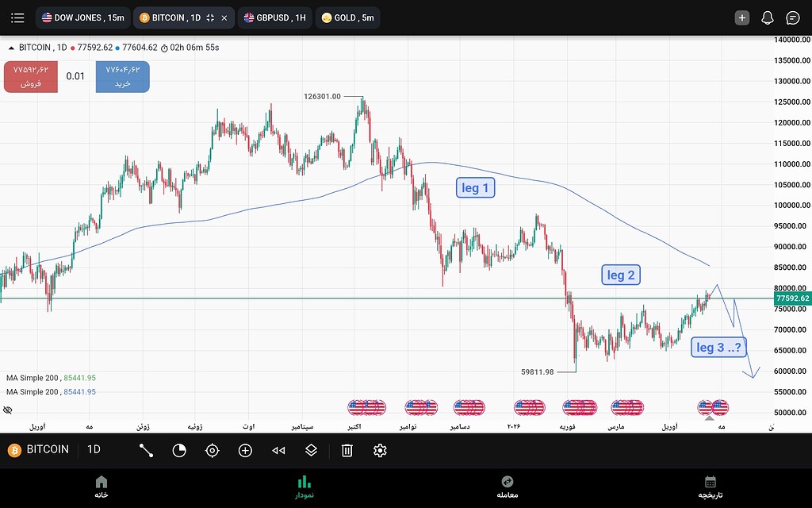Add an indicator with the circled plus icon
Viewport: 812px width, 508px height.
tap(245, 450)
